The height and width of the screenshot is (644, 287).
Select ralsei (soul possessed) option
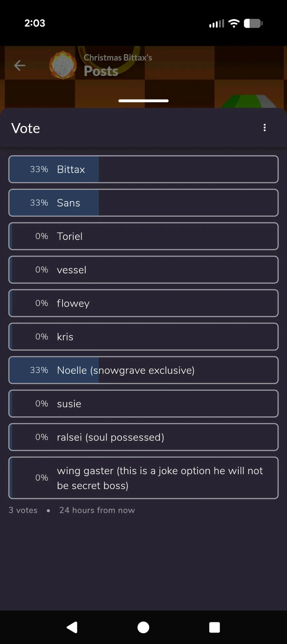point(143,437)
